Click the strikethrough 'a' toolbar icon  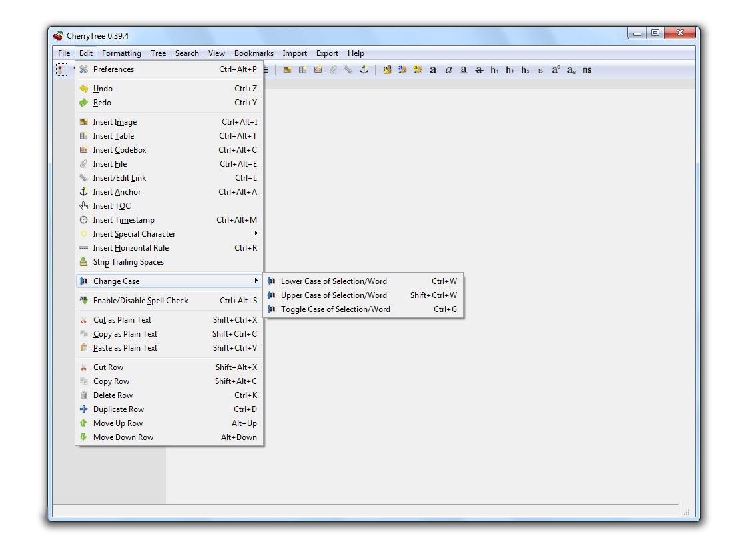click(479, 70)
